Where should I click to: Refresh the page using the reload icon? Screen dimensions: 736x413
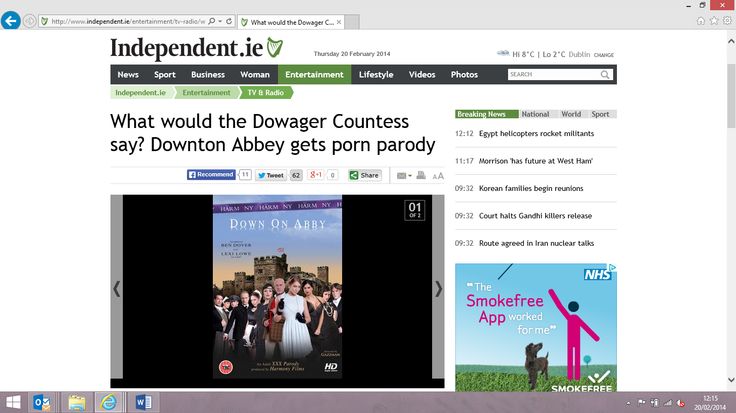click(229, 21)
